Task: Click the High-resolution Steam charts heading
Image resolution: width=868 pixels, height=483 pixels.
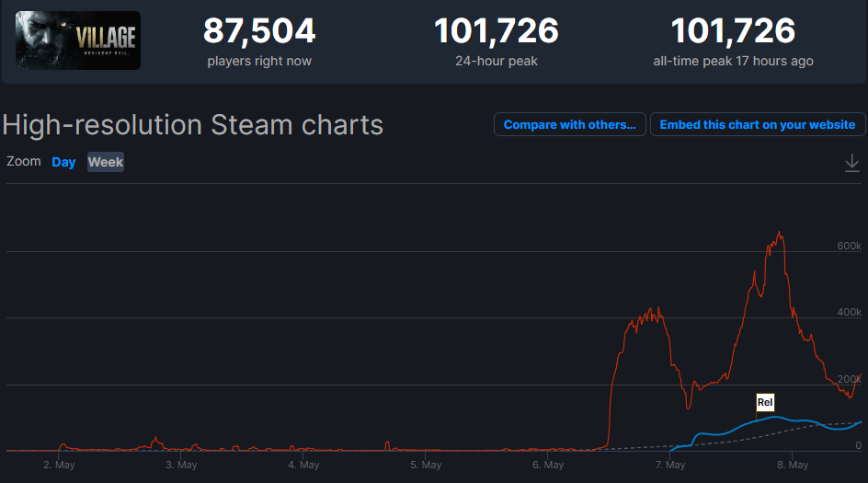Action: [x=193, y=124]
